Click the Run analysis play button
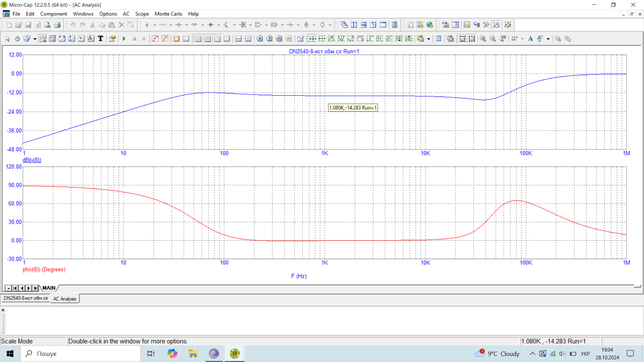644x362 pixels. coord(124,39)
